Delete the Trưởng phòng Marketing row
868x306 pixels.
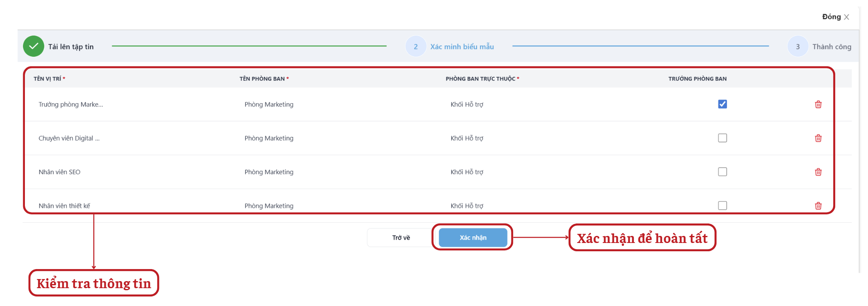(818, 104)
